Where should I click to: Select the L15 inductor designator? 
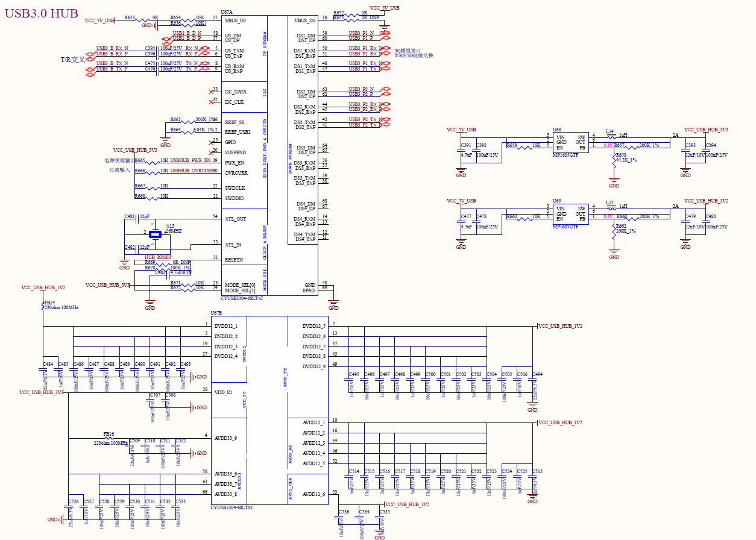click(x=610, y=202)
